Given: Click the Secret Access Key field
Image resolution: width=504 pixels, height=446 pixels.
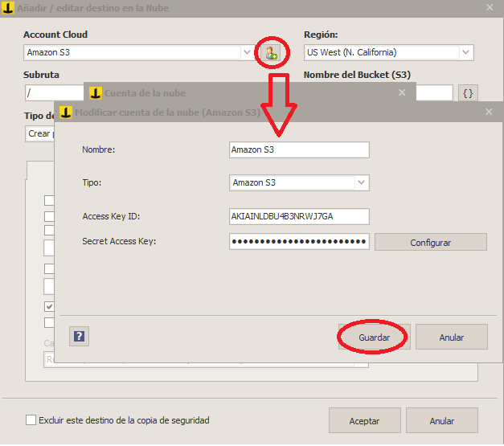Looking at the screenshot, I should [299, 242].
